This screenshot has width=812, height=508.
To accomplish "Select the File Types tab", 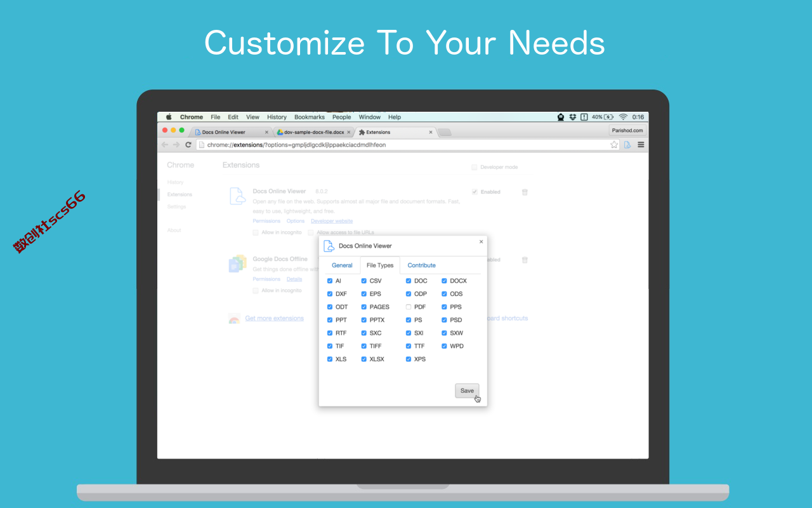I will (380, 265).
